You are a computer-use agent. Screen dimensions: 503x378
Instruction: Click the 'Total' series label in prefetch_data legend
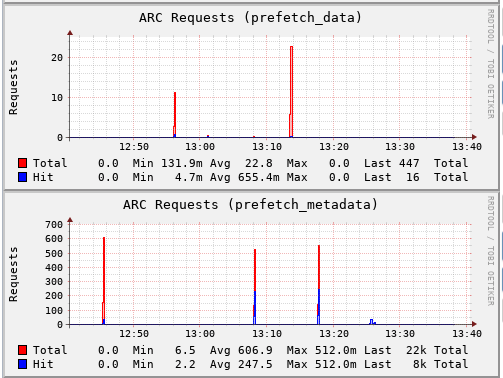click(50, 163)
